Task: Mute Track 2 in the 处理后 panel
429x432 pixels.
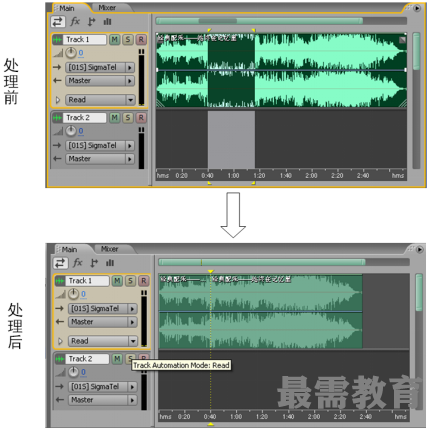Action: [117, 359]
